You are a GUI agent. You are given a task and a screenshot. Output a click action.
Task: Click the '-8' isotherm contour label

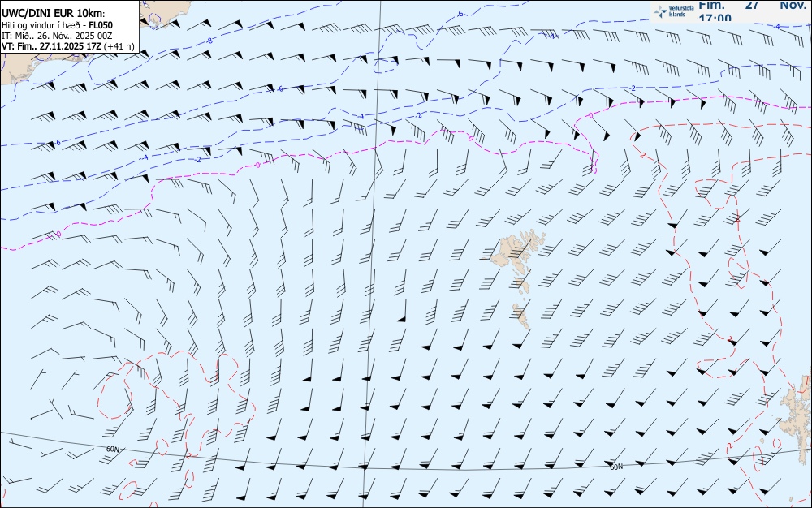click(209, 41)
